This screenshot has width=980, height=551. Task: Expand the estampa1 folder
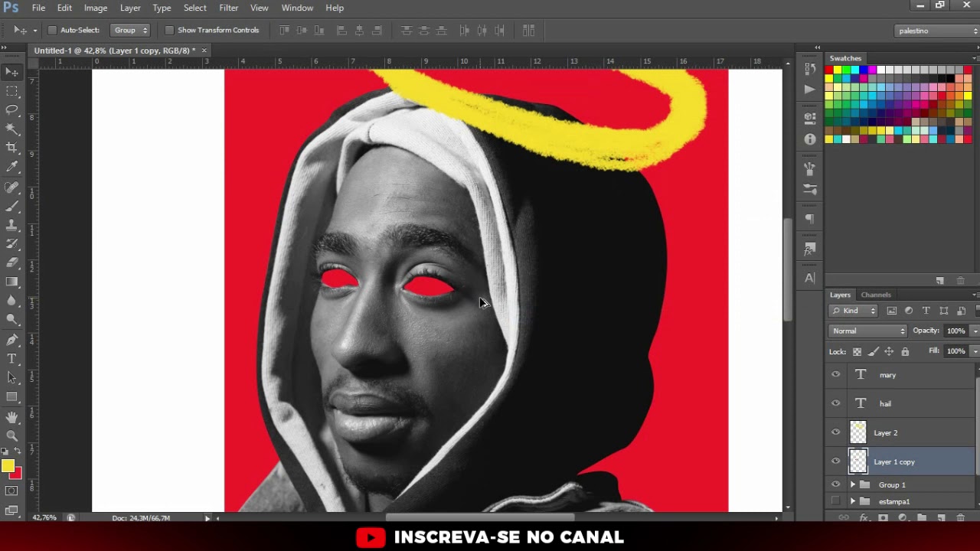[x=853, y=501]
